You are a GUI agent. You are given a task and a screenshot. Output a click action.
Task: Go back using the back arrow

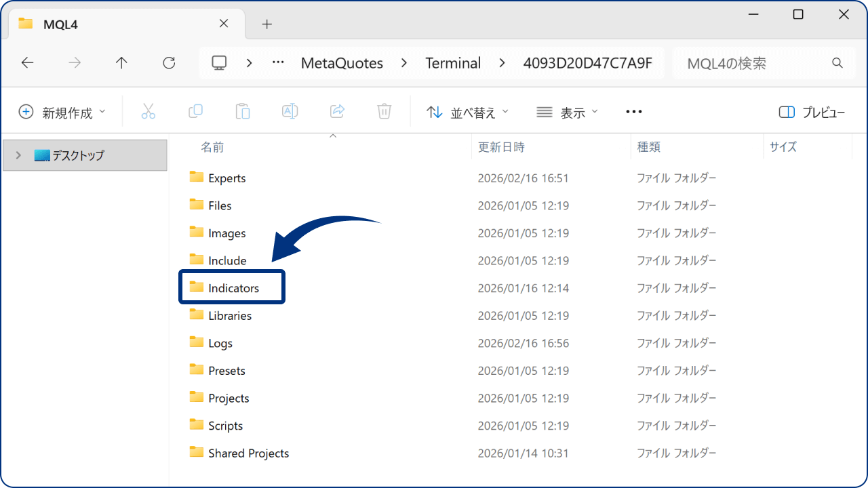tap(27, 62)
